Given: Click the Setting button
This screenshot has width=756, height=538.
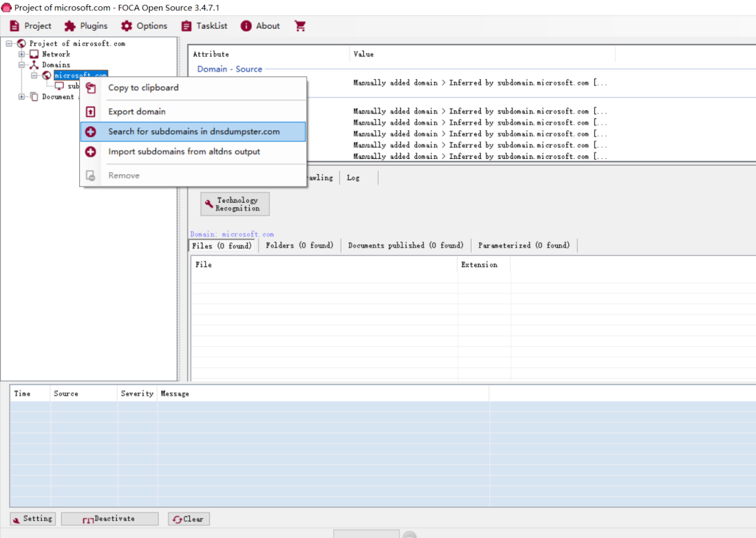Looking at the screenshot, I should [33, 518].
